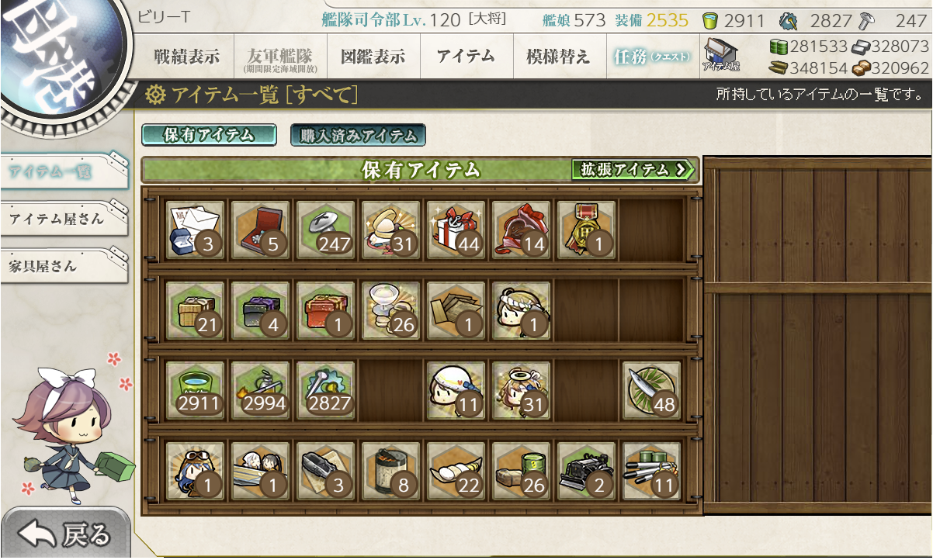This screenshot has height=560, width=933.
Task: Switch to 購入済みアイテム purchased items filter
Action: [358, 135]
